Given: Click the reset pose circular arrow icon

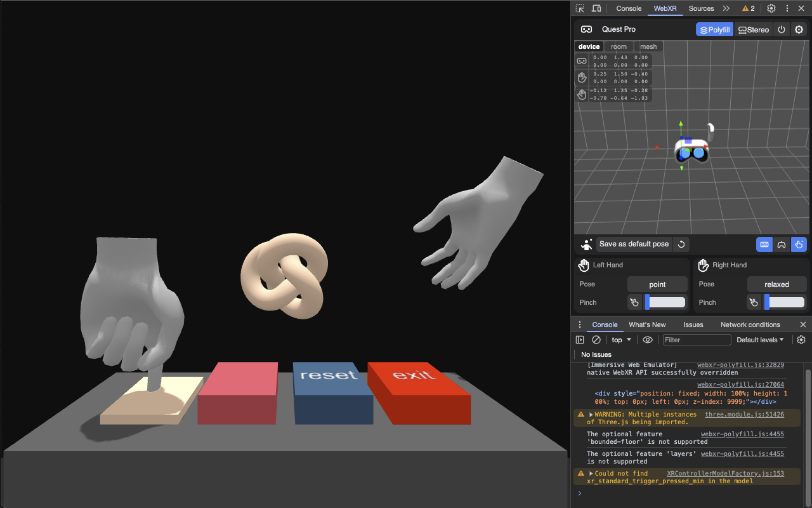Looking at the screenshot, I should 681,244.
